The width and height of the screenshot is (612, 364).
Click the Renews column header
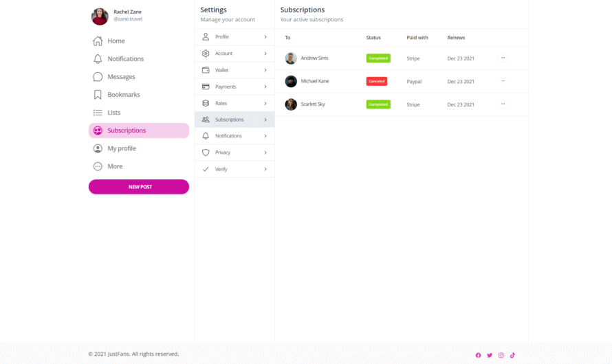coord(456,37)
